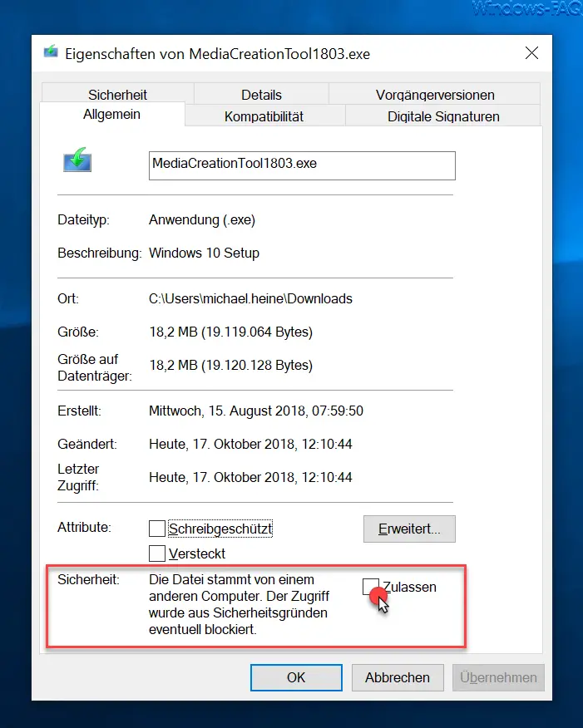The width and height of the screenshot is (583, 728).
Task: Switch to the Kompatibilität tab
Action: click(x=264, y=116)
